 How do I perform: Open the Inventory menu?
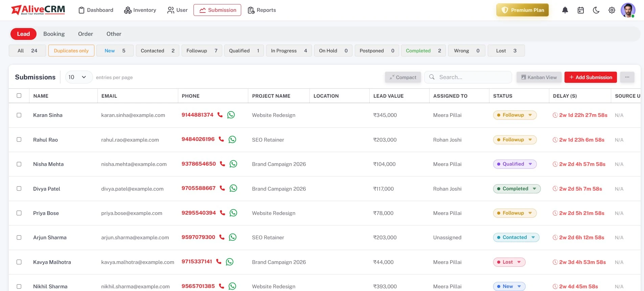point(140,10)
